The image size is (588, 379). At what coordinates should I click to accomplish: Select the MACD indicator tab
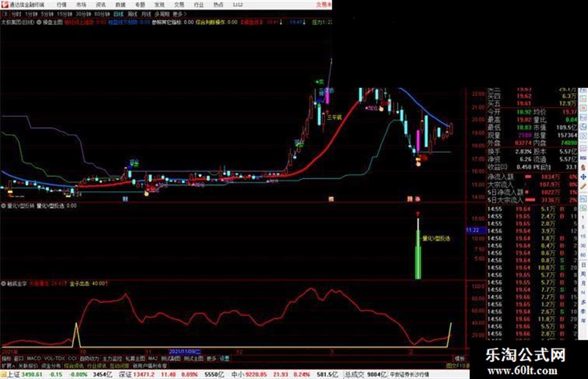(x=34, y=358)
